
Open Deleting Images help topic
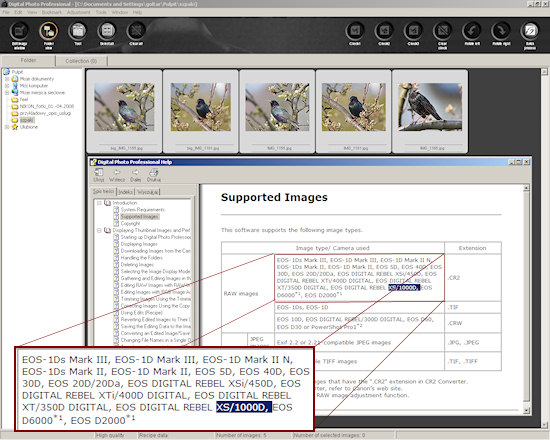[137, 265]
